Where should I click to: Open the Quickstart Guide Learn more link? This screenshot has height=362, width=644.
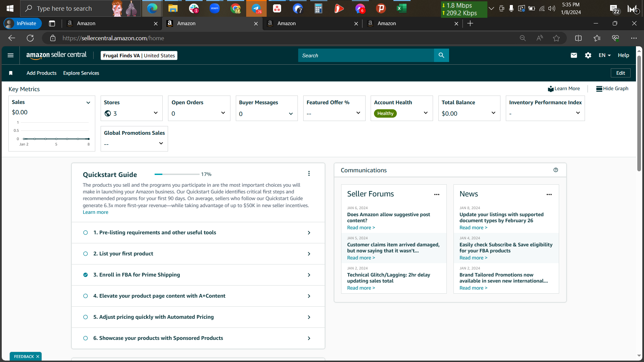click(x=96, y=212)
